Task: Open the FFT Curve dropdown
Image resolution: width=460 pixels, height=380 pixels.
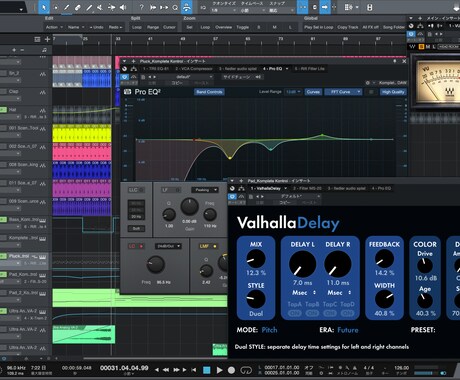Action: (343, 92)
